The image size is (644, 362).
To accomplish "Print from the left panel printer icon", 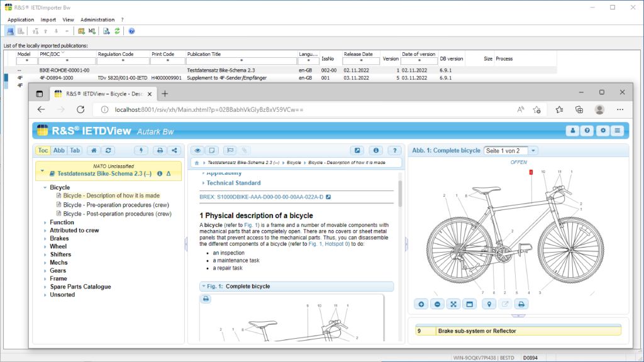I will click(x=160, y=151).
